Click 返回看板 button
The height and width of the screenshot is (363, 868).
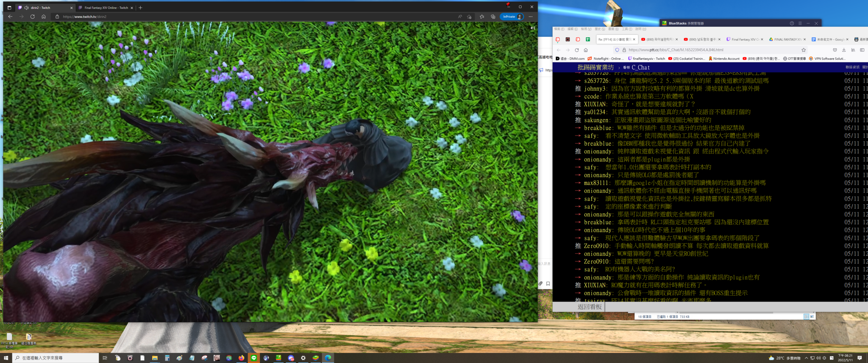coord(590,307)
